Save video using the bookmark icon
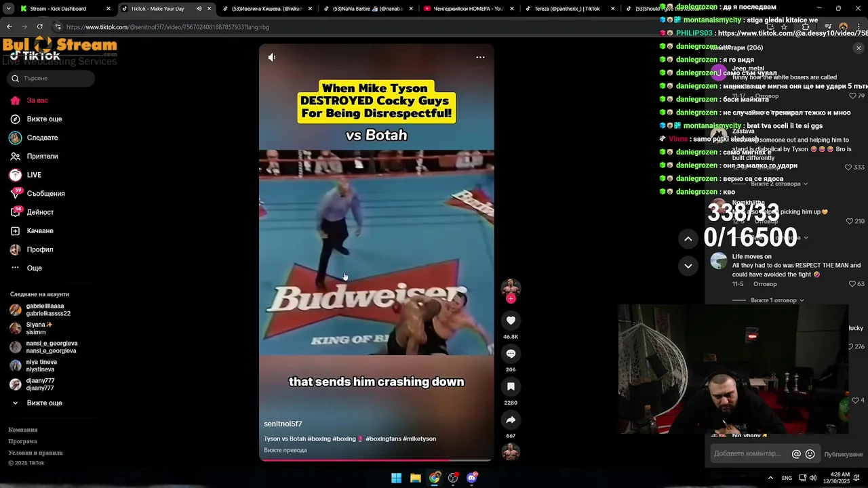The image size is (868, 488). [511, 386]
